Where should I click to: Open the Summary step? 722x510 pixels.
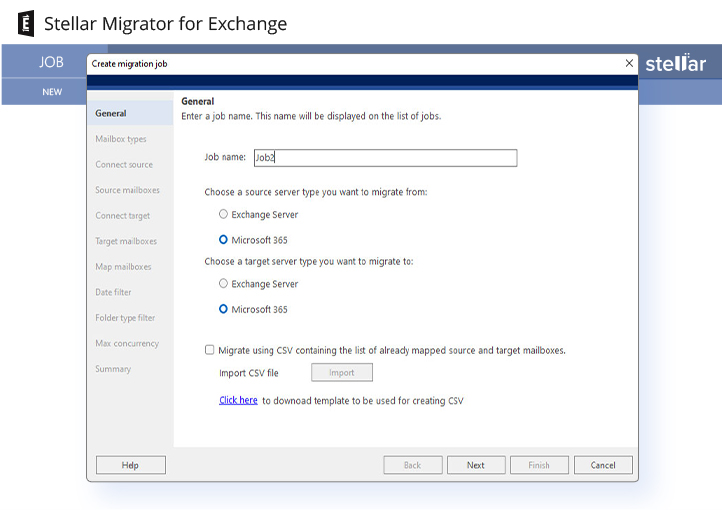pyautogui.click(x=113, y=369)
